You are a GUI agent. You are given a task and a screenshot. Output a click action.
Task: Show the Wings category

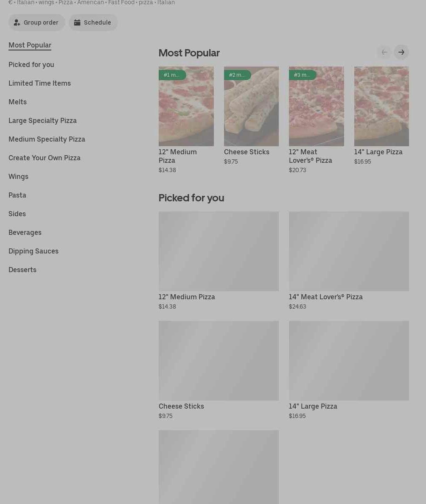click(18, 176)
